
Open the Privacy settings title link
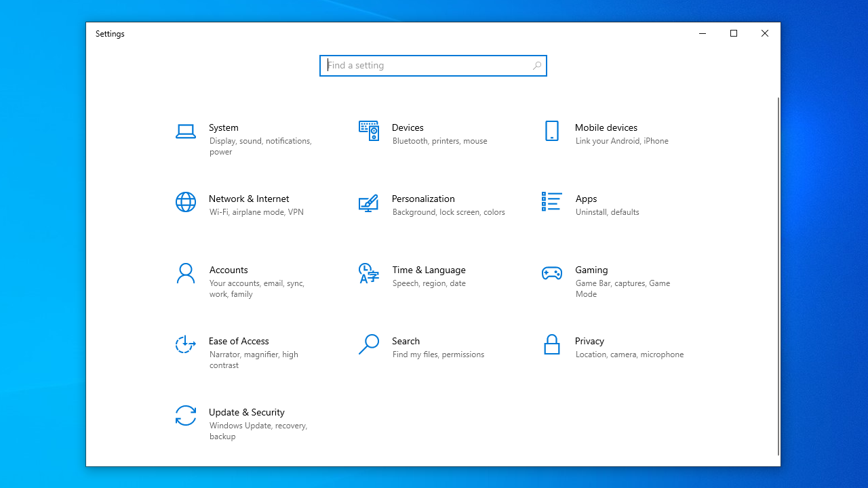589,341
